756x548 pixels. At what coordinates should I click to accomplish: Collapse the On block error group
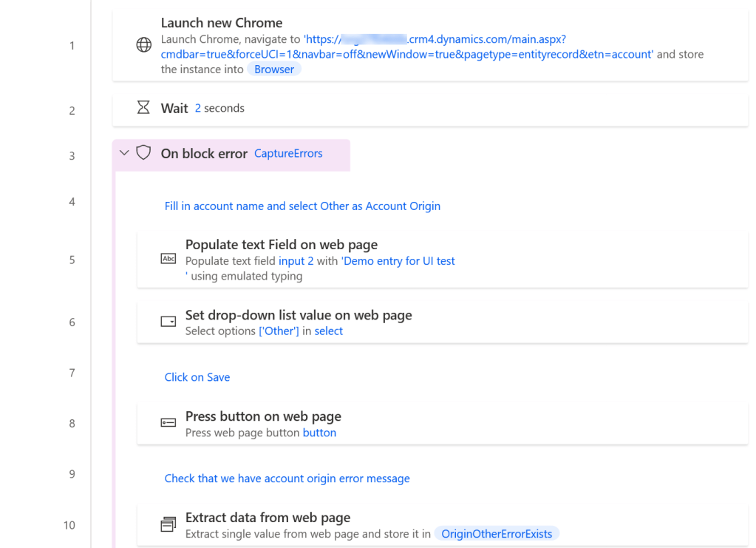click(x=124, y=153)
